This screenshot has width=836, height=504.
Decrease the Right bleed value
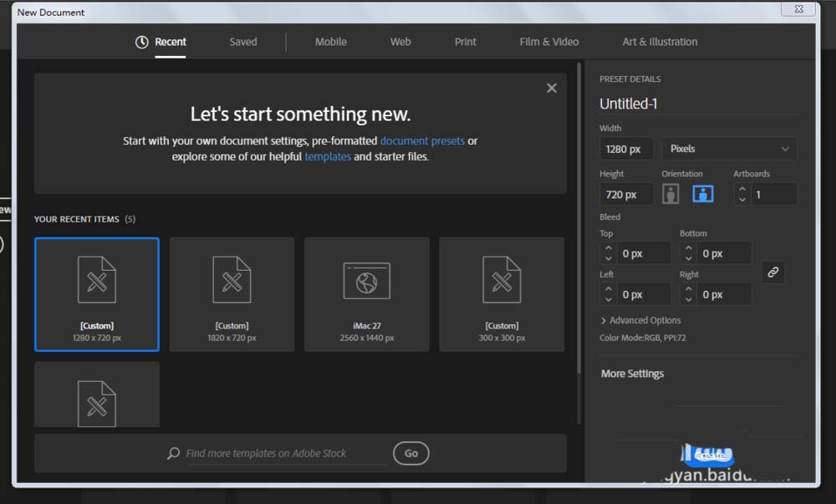point(688,300)
